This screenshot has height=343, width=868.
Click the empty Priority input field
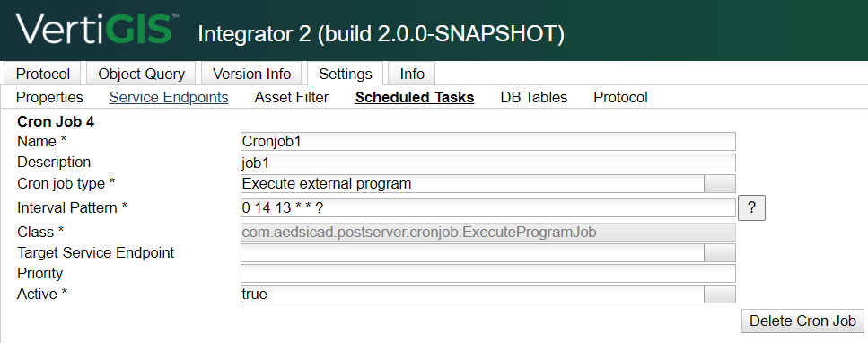click(487, 273)
